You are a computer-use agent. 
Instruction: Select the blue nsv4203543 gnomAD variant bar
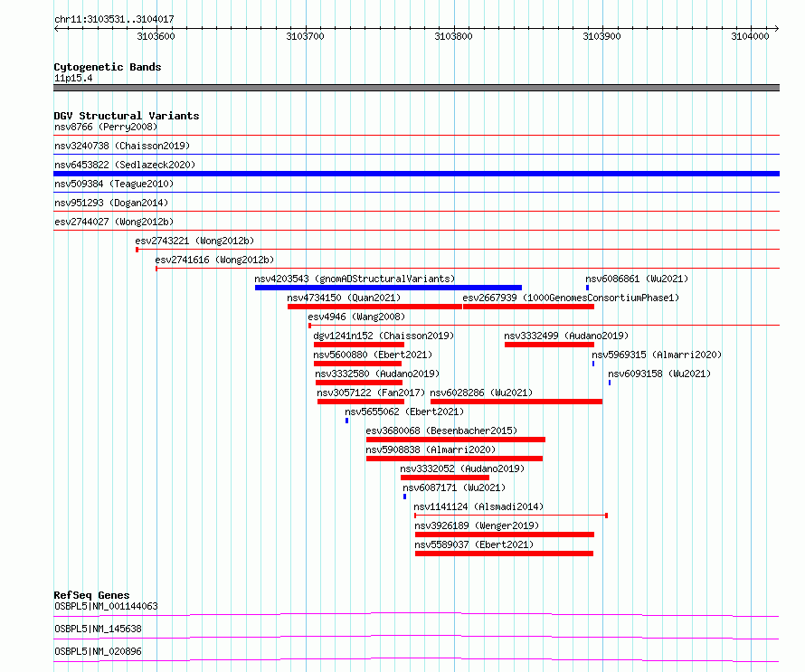[388, 288]
